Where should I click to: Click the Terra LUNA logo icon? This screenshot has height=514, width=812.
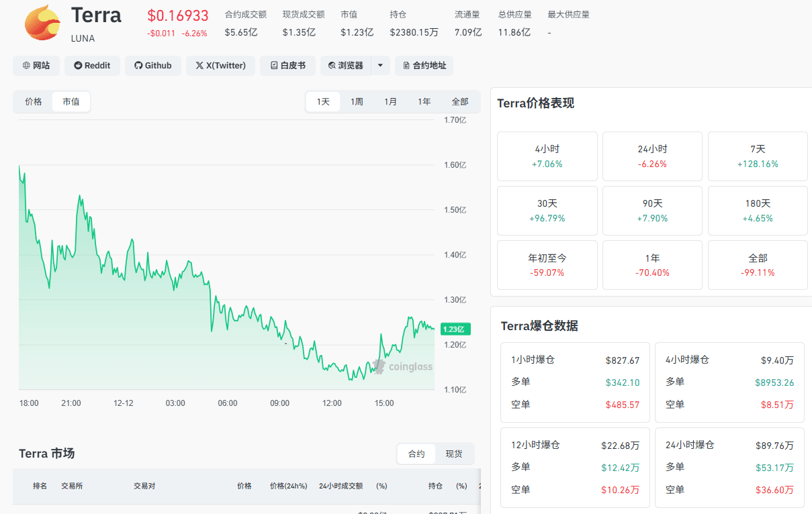(x=42, y=23)
